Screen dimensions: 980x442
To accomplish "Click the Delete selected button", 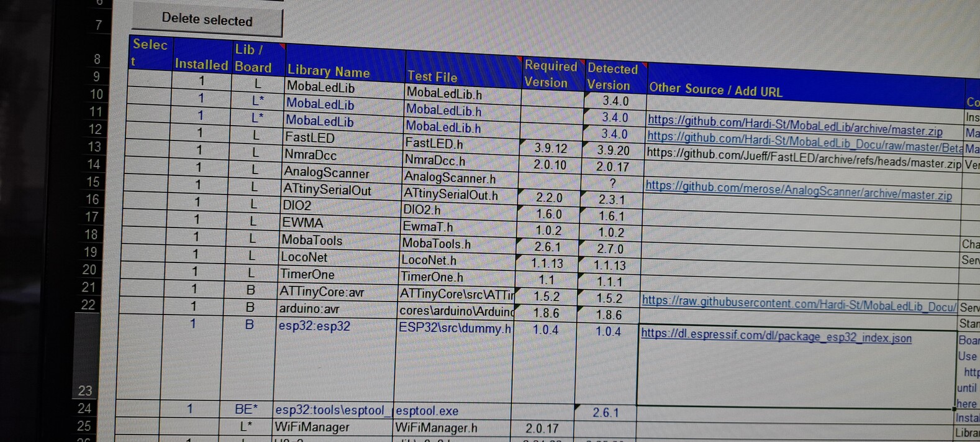I will click(207, 20).
